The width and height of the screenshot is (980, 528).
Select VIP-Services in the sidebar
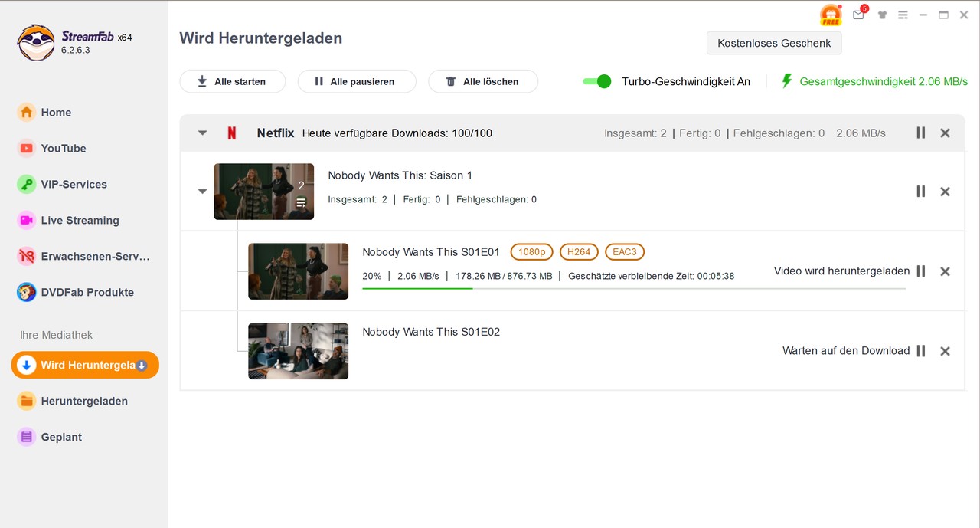(x=74, y=184)
